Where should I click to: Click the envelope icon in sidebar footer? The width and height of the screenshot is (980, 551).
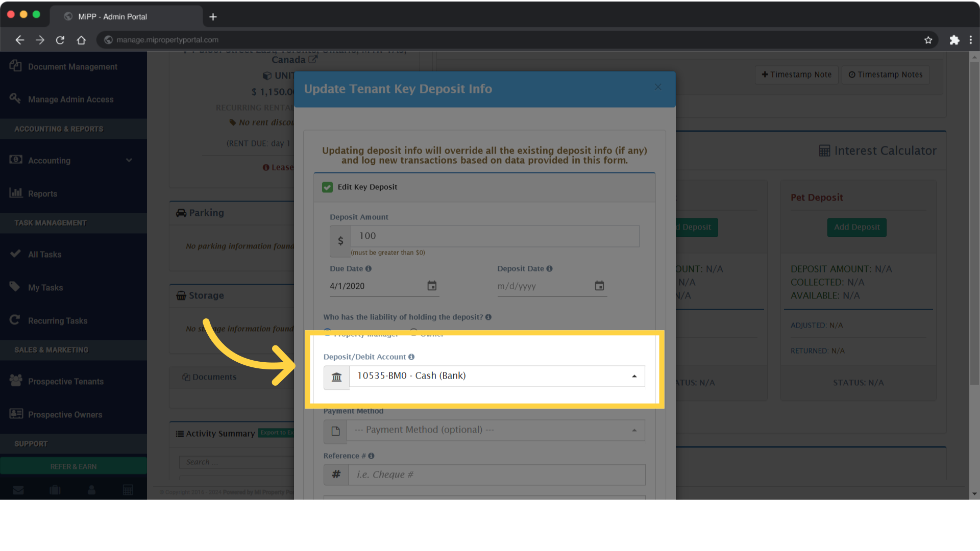[x=18, y=490]
